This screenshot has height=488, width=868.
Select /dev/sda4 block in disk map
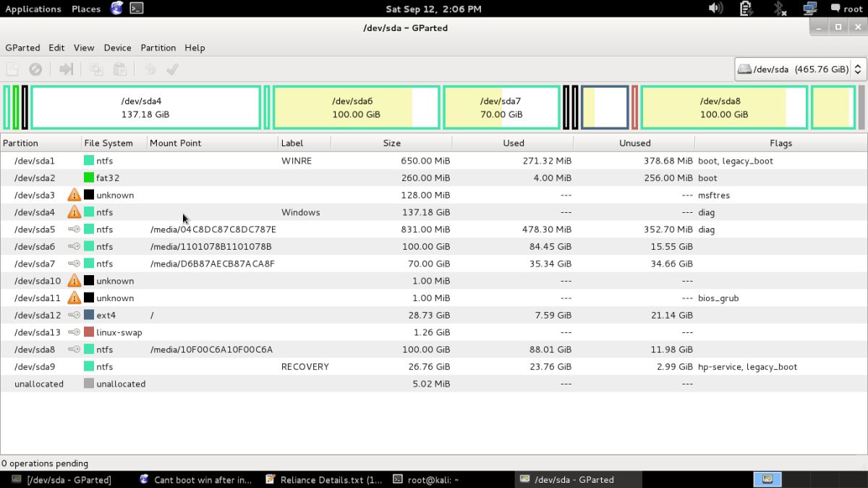click(145, 107)
